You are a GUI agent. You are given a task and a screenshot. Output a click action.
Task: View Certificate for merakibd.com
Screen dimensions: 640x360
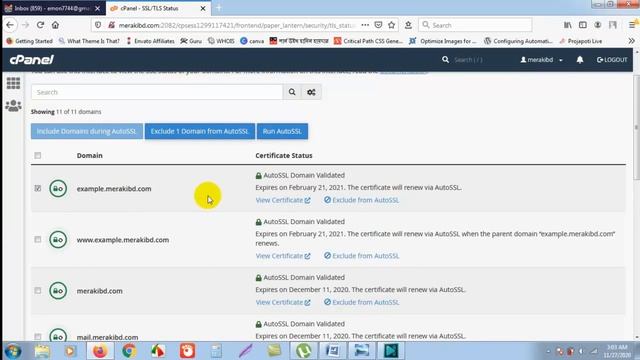click(283, 302)
